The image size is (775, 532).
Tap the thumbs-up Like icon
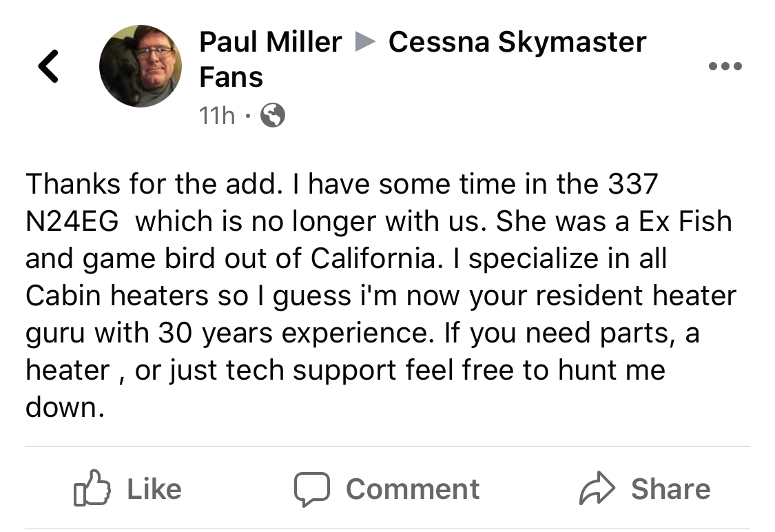(x=92, y=489)
